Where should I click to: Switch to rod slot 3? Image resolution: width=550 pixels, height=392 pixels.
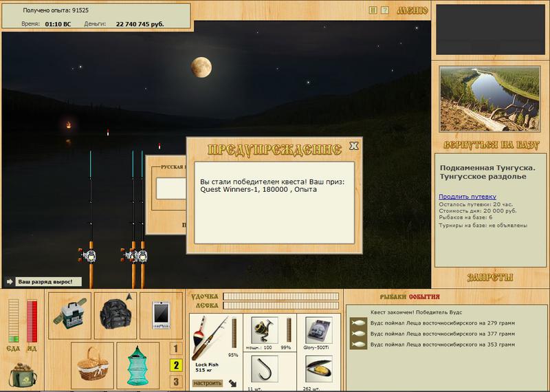click(176, 382)
